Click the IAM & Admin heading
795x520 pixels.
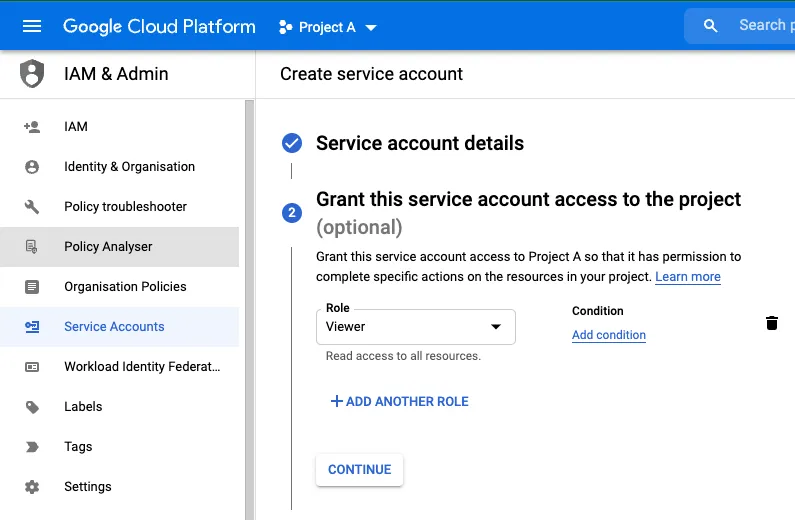pyautogui.click(x=116, y=73)
